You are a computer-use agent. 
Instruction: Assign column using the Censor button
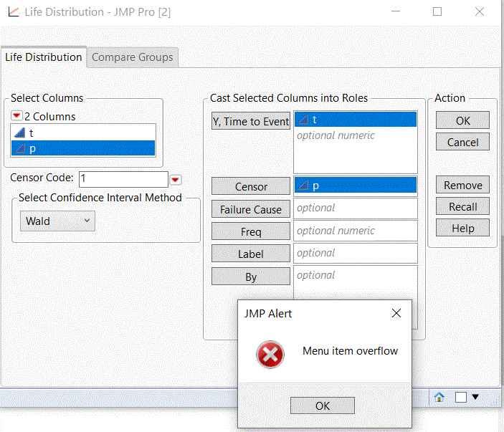click(251, 186)
